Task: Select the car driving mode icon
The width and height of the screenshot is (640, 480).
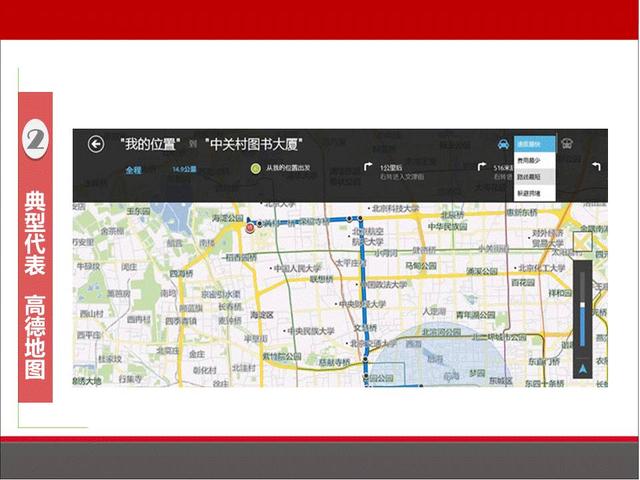Action: point(504,144)
